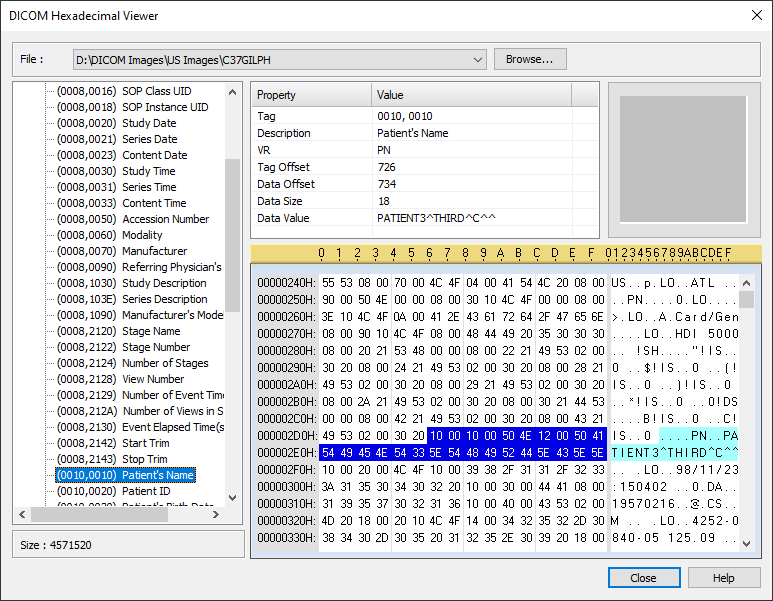Click the Browse button
Image resolution: width=773 pixels, height=601 pixels.
pyautogui.click(x=530, y=59)
